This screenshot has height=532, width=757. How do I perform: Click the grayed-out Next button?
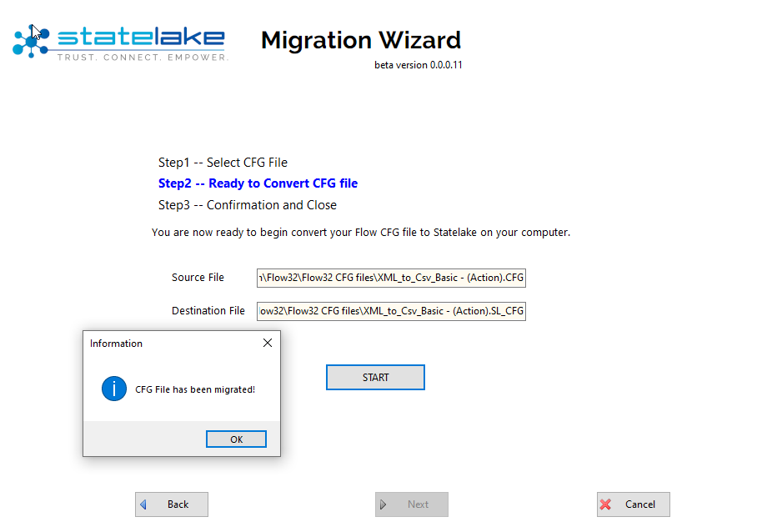tap(411, 504)
